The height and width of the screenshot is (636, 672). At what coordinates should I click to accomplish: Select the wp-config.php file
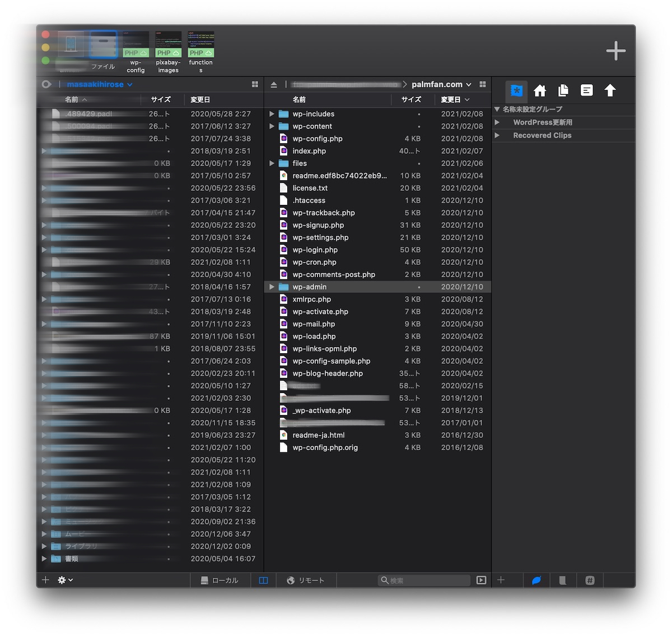317,139
